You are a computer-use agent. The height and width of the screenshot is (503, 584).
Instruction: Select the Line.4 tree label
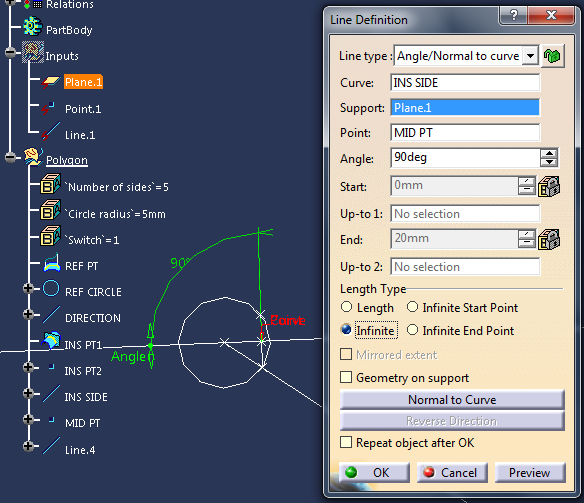tap(80, 450)
